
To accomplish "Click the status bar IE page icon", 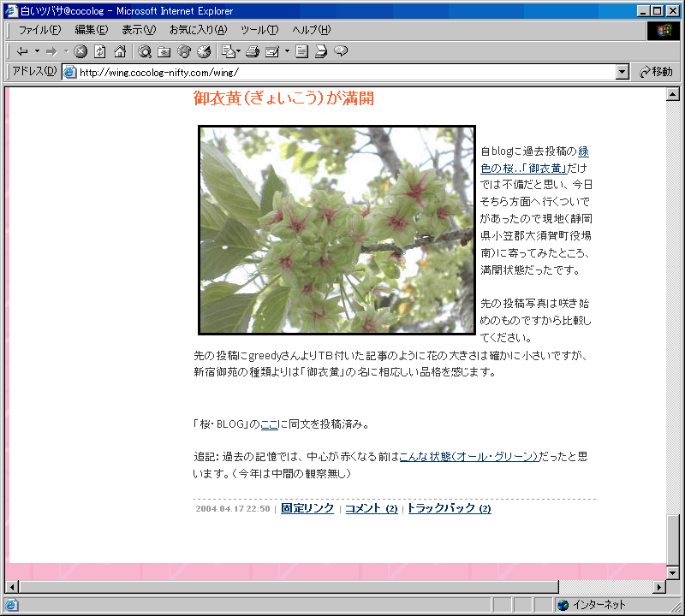I will (x=11, y=605).
